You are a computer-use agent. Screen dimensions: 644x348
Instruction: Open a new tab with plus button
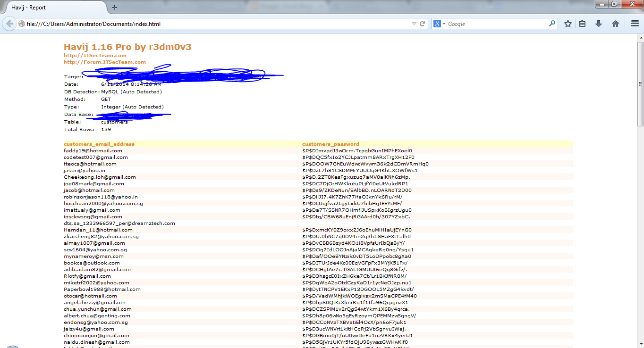pos(115,7)
